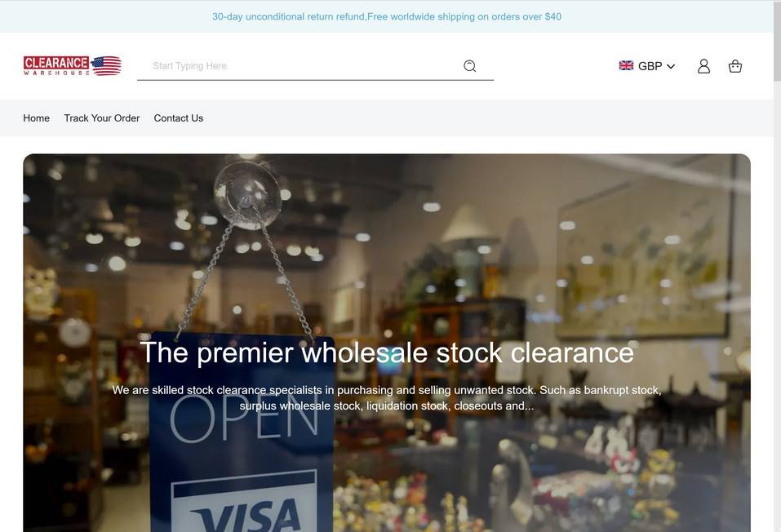The height and width of the screenshot is (532, 781).
Task: Open the shopping basket icon
Action: 735,66
